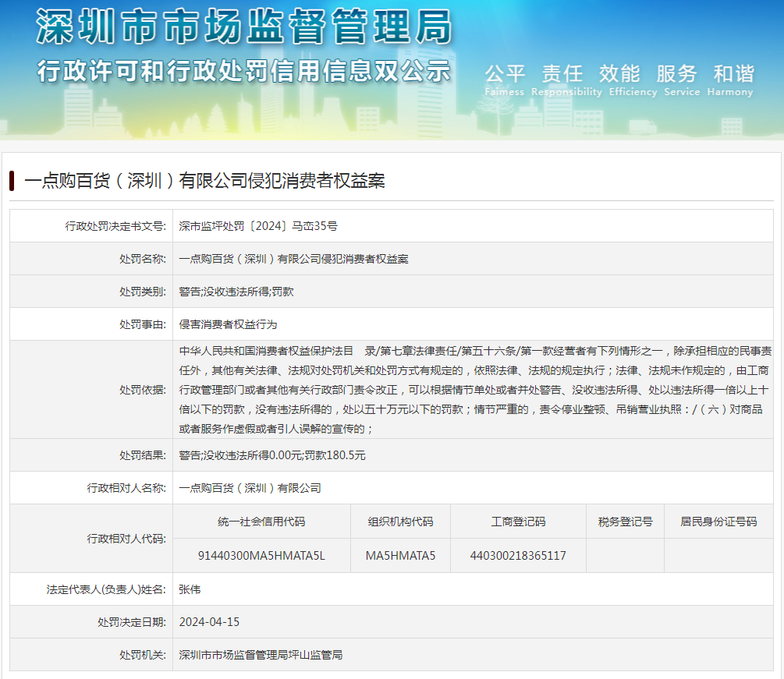Click the date 2024-04-15

[x=209, y=622]
